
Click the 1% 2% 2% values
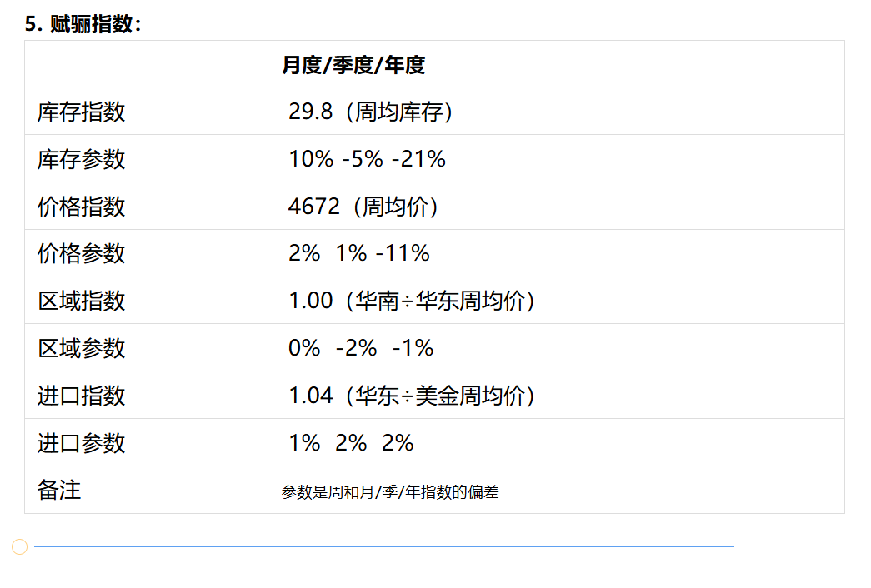click(x=351, y=443)
